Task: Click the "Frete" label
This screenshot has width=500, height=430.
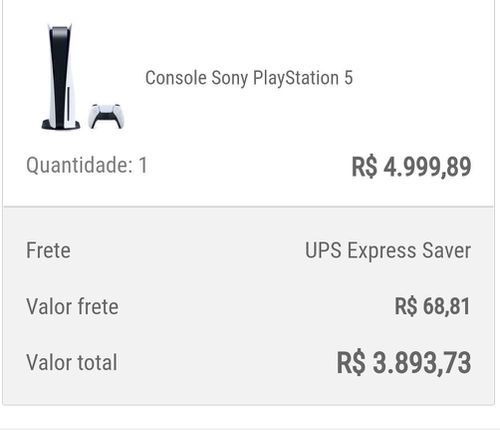Action: [x=48, y=250]
